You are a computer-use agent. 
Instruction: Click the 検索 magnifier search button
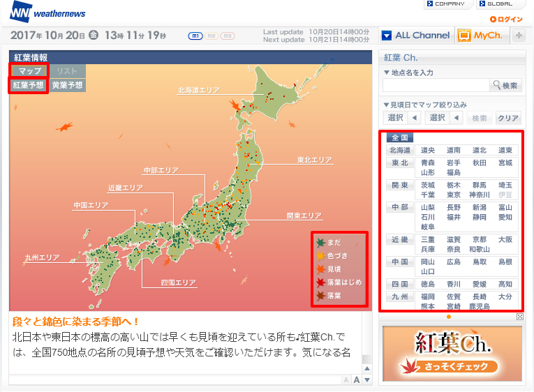pyautogui.click(x=506, y=85)
